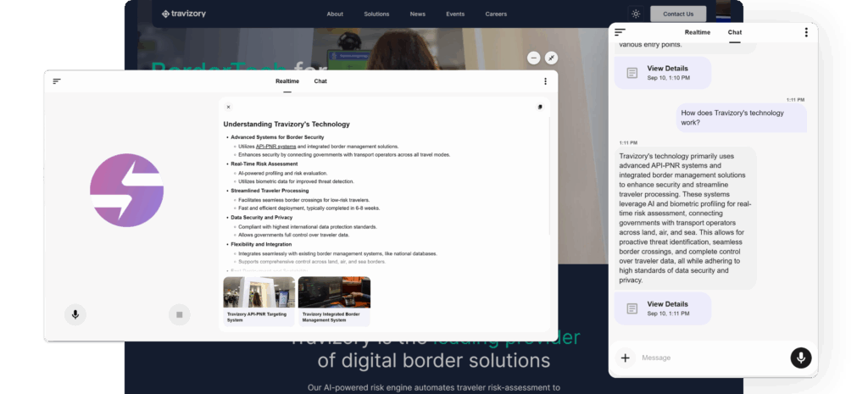This screenshot has width=868, height=394.
Task: Click the plus attachment icon beside Message
Action: coord(625,358)
